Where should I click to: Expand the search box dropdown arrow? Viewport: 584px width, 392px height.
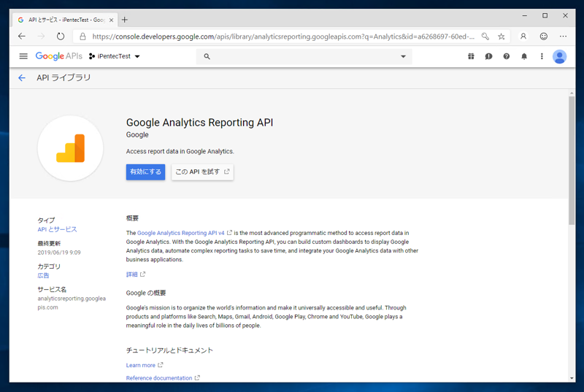click(403, 57)
